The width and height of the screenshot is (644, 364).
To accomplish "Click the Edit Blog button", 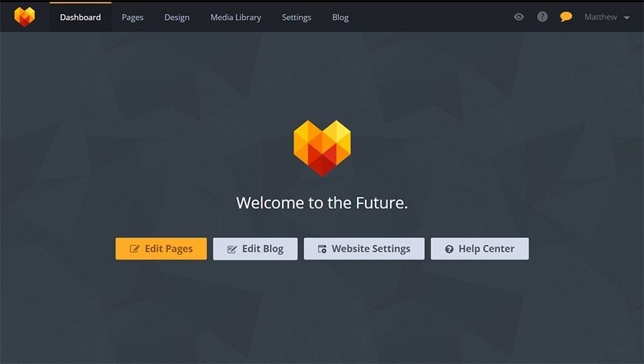I will click(x=255, y=249).
